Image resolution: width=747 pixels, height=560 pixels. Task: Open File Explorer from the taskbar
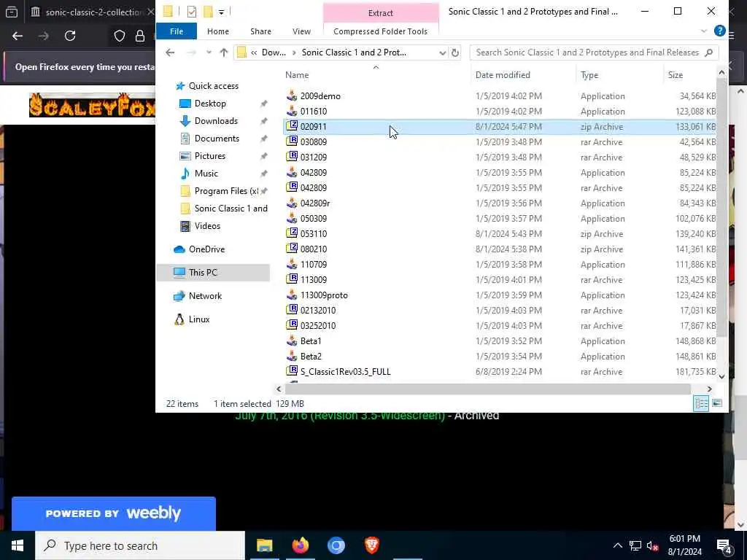(x=264, y=545)
